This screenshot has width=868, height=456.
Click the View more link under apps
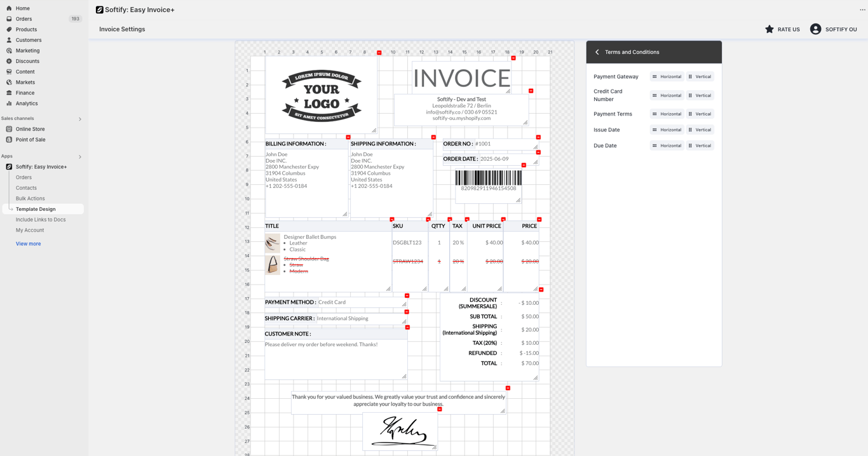tap(28, 244)
